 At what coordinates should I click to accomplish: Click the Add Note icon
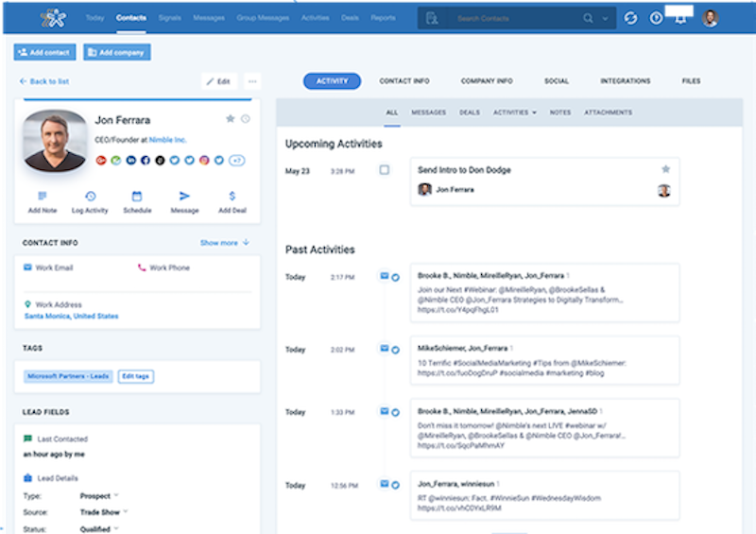point(43,196)
